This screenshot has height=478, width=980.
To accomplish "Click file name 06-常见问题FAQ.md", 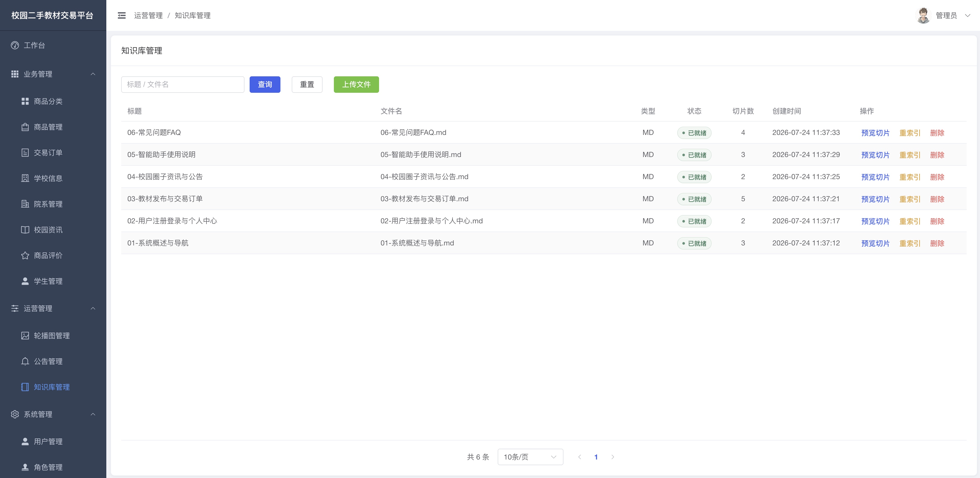I will tap(413, 132).
